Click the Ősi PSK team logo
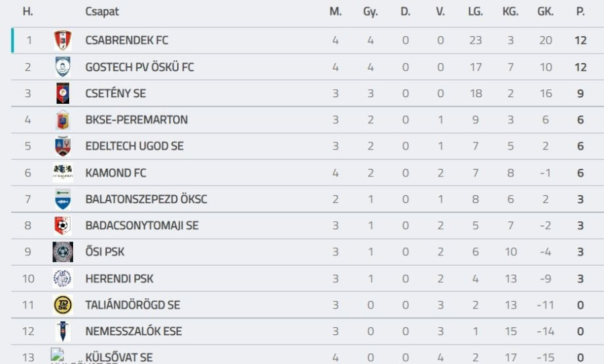This screenshot has height=364, width=604. [62, 252]
